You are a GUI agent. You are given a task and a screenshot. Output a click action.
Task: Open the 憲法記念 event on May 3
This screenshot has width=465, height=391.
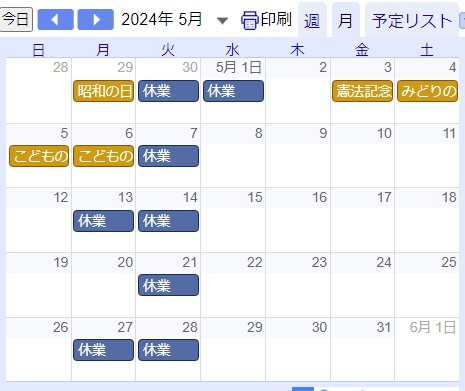pyautogui.click(x=362, y=91)
